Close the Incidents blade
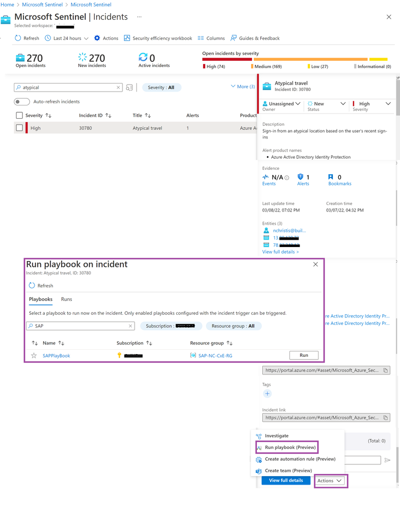Viewport: 400px width, 532px height. click(x=389, y=17)
